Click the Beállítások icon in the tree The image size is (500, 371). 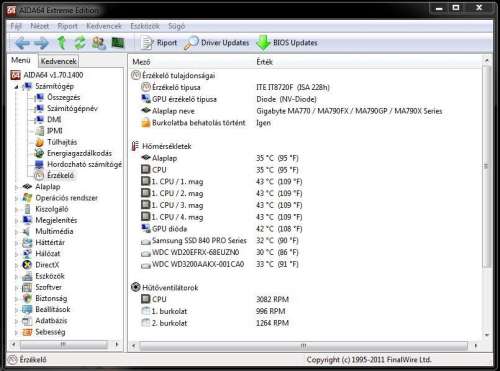(27, 310)
